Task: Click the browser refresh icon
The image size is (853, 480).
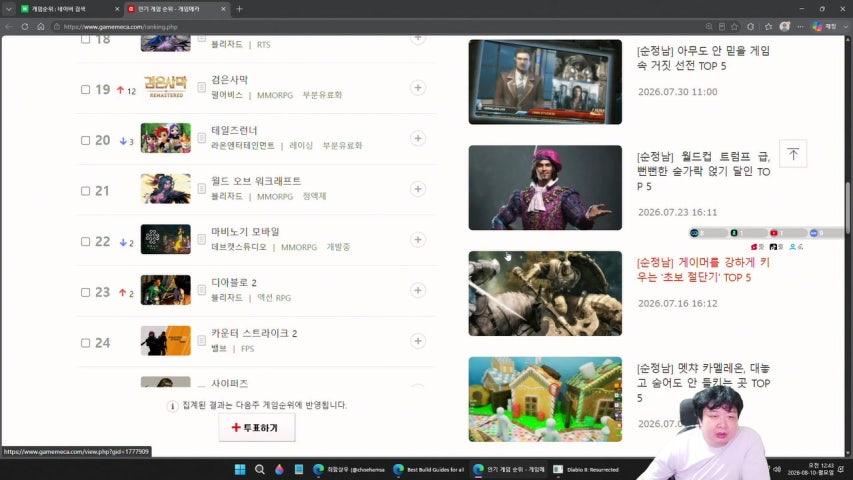Action: click(25, 26)
